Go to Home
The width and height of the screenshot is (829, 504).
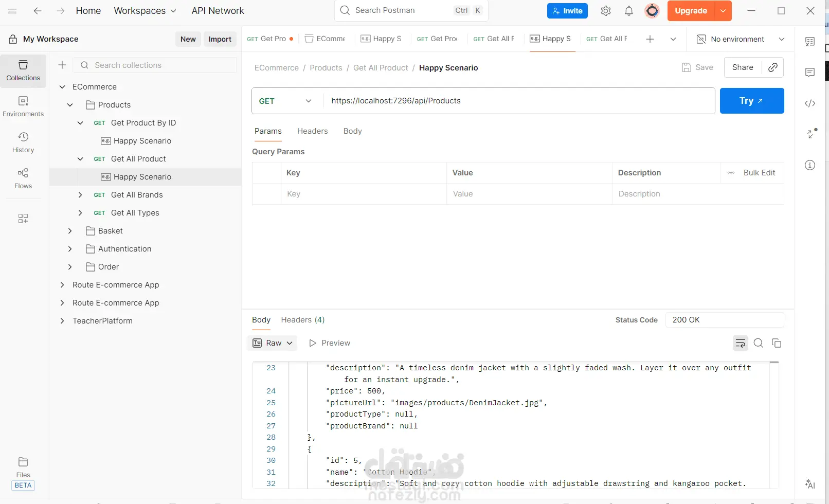88,11
